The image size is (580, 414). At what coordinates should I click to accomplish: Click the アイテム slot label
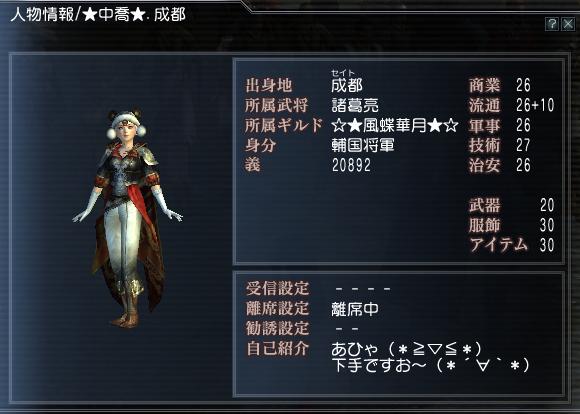point(498,245)
